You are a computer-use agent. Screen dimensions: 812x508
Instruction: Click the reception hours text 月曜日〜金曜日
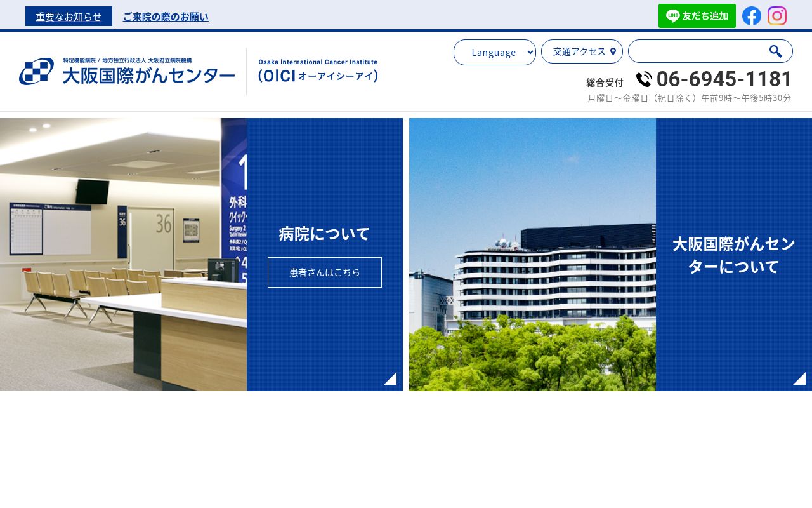click(689, 98)
